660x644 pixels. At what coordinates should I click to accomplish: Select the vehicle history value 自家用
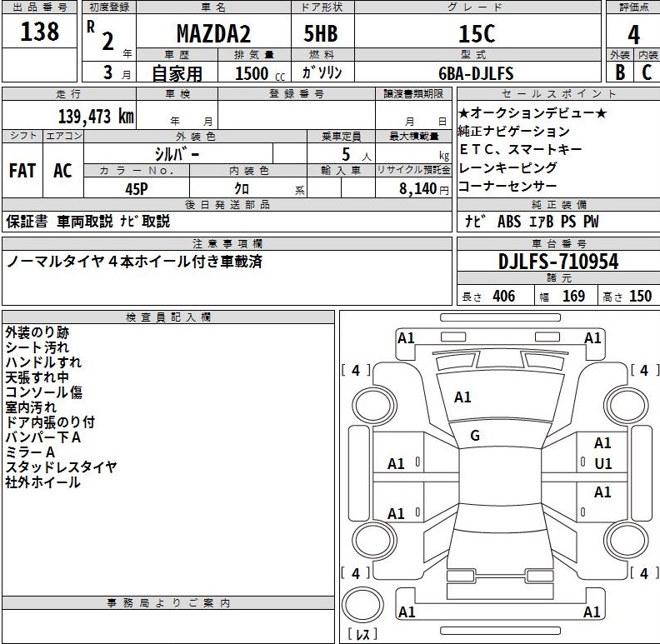click(x=177, y=73)
